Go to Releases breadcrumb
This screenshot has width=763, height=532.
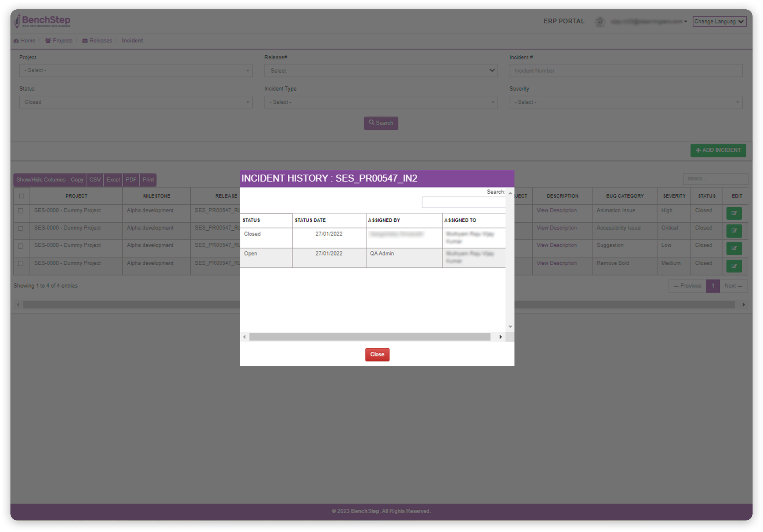pyautogui.click(x=97, y=40)
